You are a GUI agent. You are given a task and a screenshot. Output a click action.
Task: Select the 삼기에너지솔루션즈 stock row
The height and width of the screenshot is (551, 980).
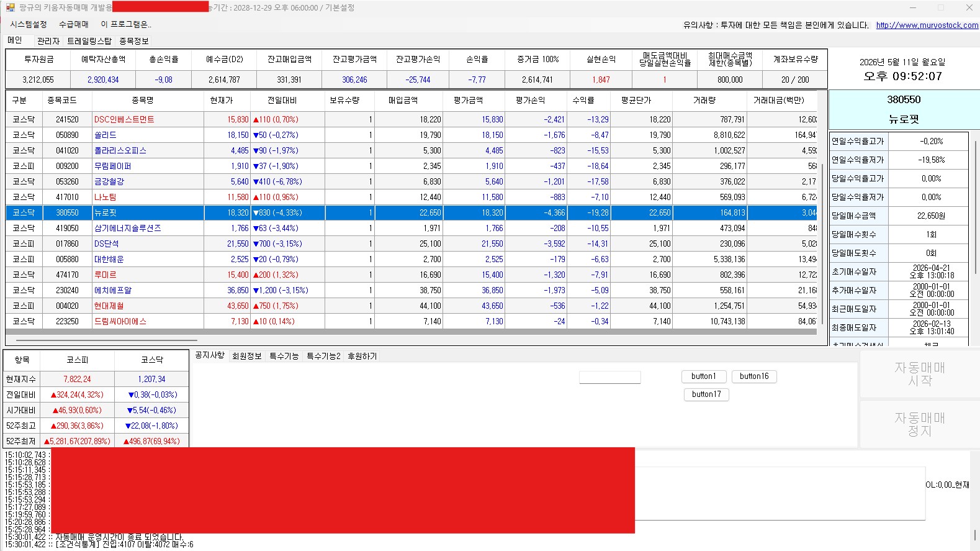[x=411, y=228]
